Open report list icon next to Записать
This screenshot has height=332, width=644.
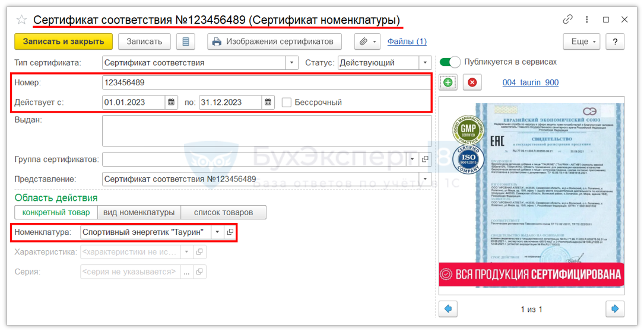tap(186, 41)
